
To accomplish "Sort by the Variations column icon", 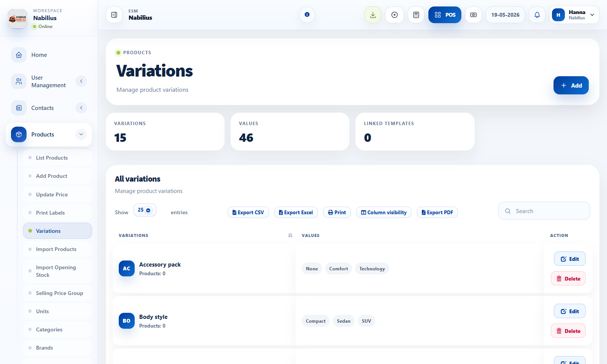I will coord(290,235).
